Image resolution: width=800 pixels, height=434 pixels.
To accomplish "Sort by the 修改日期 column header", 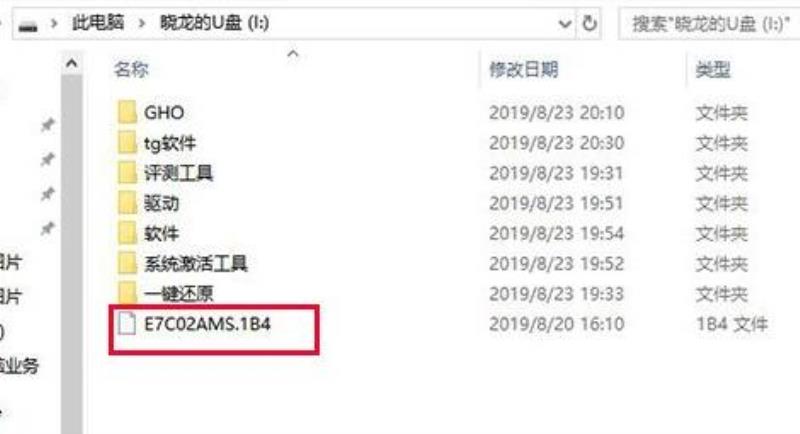I will pyautogui.click(x=524, y=69).
